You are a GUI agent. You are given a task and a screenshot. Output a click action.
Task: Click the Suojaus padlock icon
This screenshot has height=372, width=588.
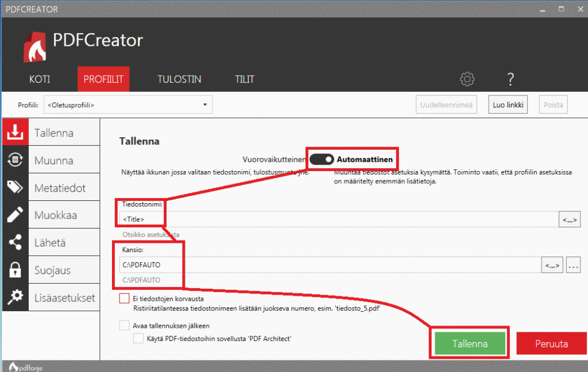click(x=16, y=270)
